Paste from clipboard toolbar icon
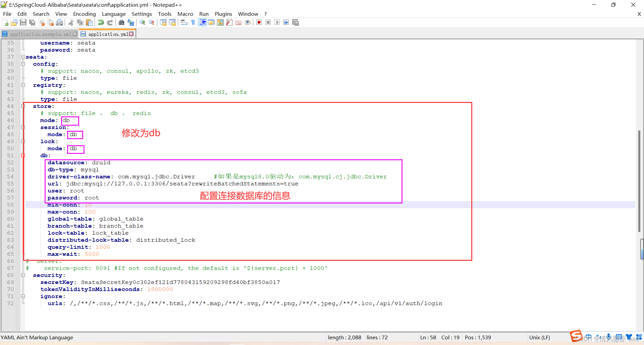The width and height of the screenshot is (644, 345). (x=89, y=22)
